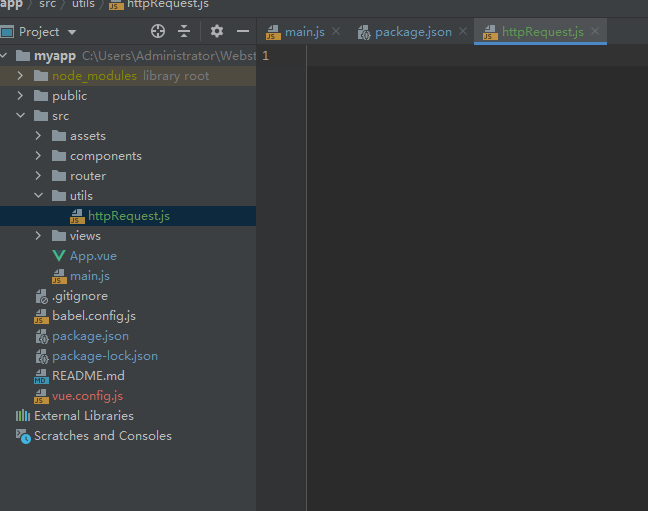Click inside the editor on line 1
Image resolution: width=648 pixels, height=511 pixels.
(x=450, y=56)
